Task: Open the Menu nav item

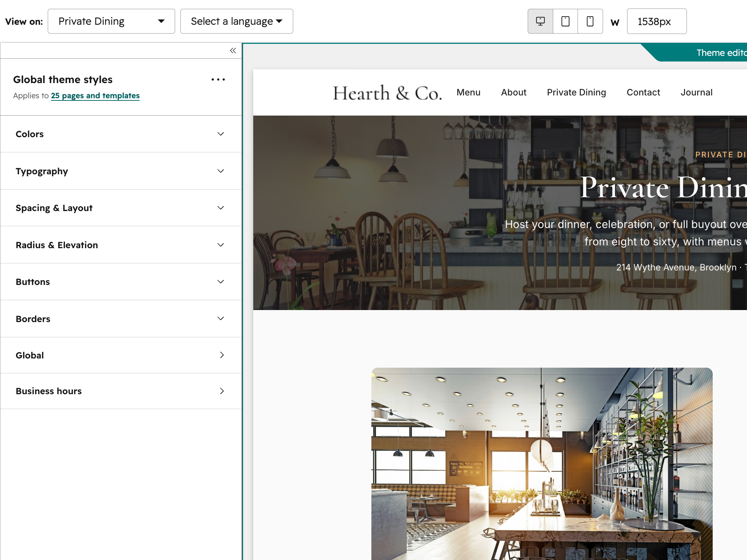Action: pyautogui.click(x=468, y=92)
